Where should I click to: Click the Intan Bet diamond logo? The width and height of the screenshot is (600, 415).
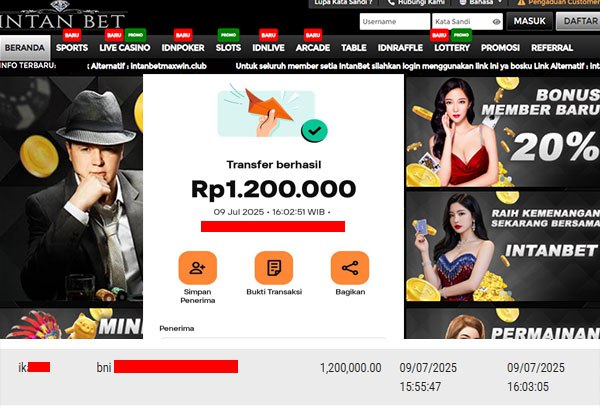62,15
